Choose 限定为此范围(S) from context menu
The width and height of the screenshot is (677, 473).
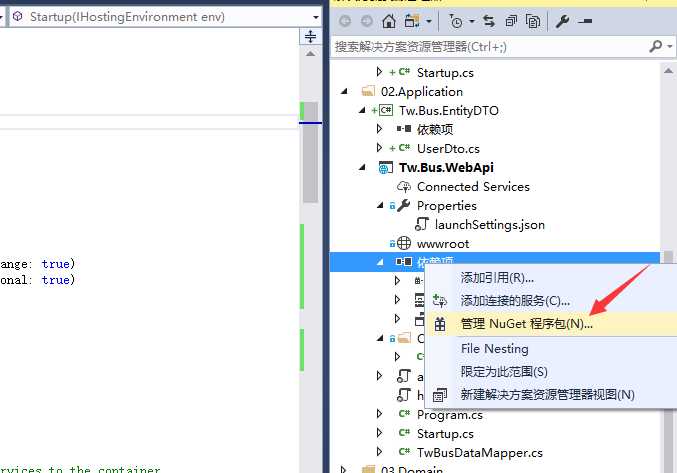(x=504, y=372)
